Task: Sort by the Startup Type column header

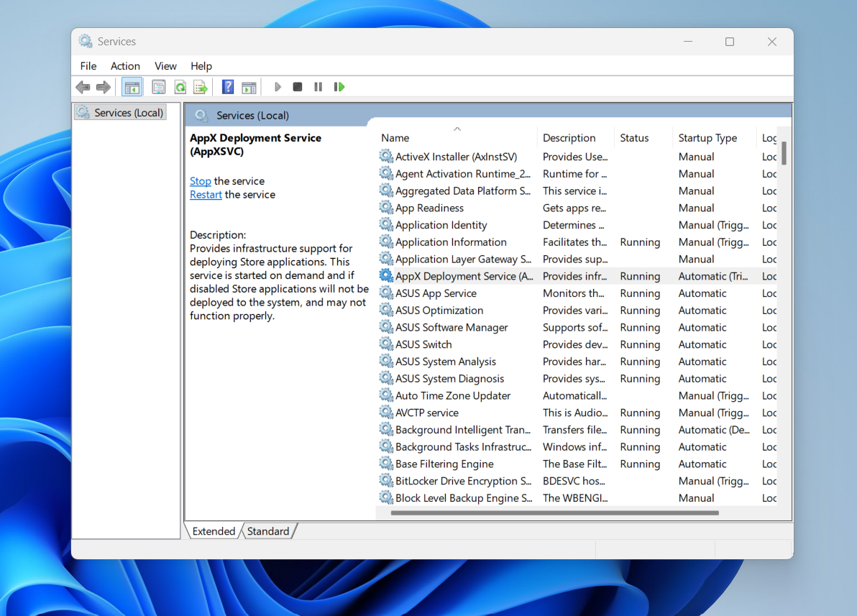Action: 715,138
